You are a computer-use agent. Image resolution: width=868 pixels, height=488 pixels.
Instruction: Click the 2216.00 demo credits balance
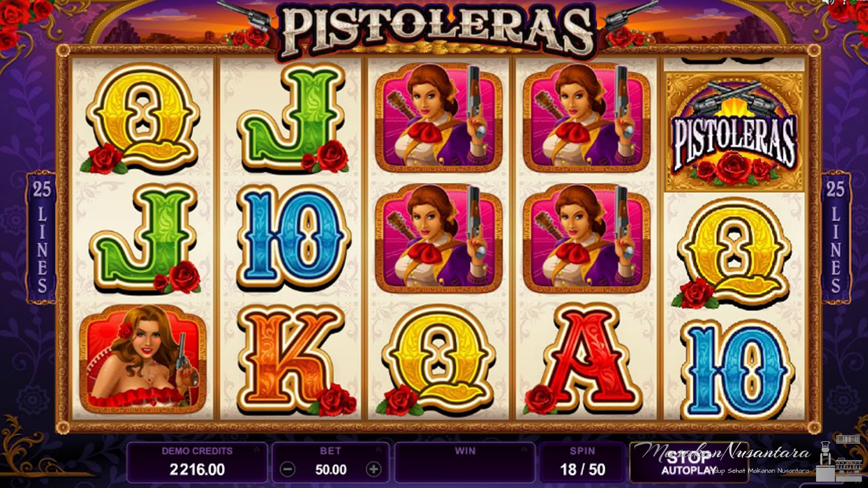tap(197, 469)
